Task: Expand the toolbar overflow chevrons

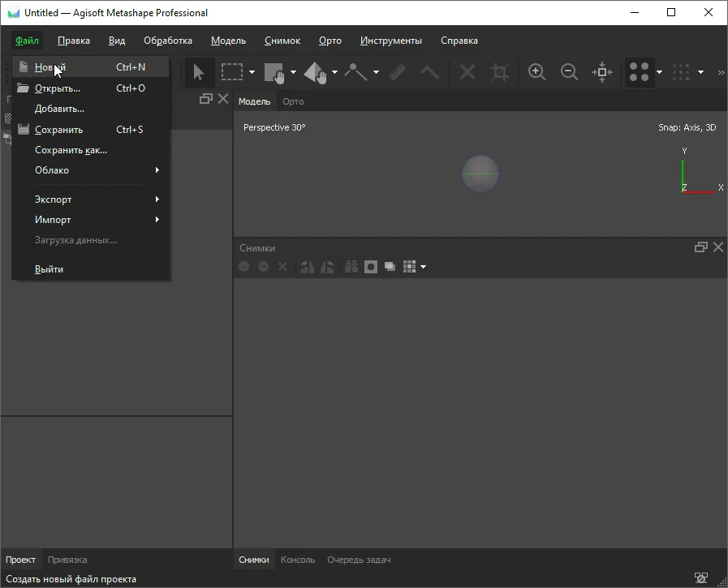Action: pyautogui.click(x=721, y=72)
